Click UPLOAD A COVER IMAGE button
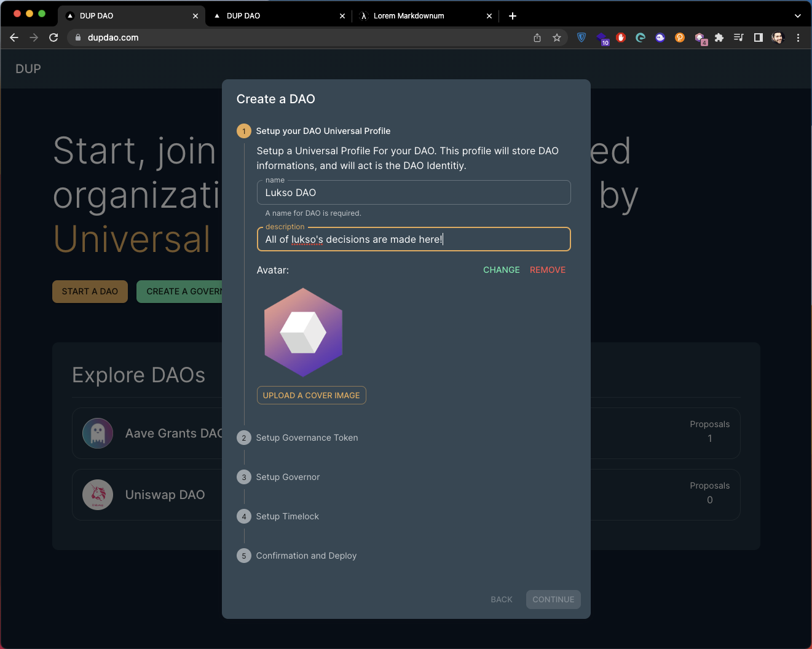 312,395
